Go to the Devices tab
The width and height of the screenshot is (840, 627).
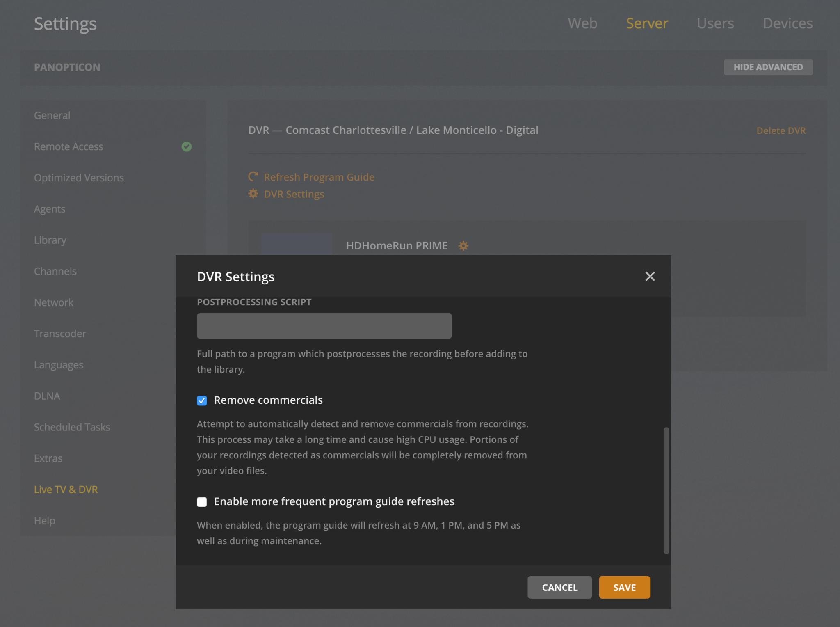[787, 23]
